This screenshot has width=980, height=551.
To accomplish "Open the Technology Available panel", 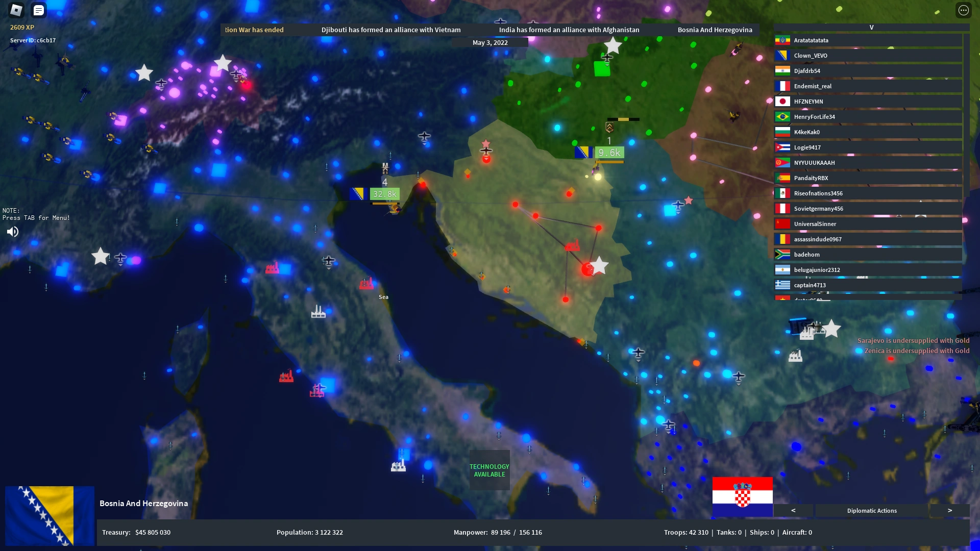I will click(x=489, y=470).
